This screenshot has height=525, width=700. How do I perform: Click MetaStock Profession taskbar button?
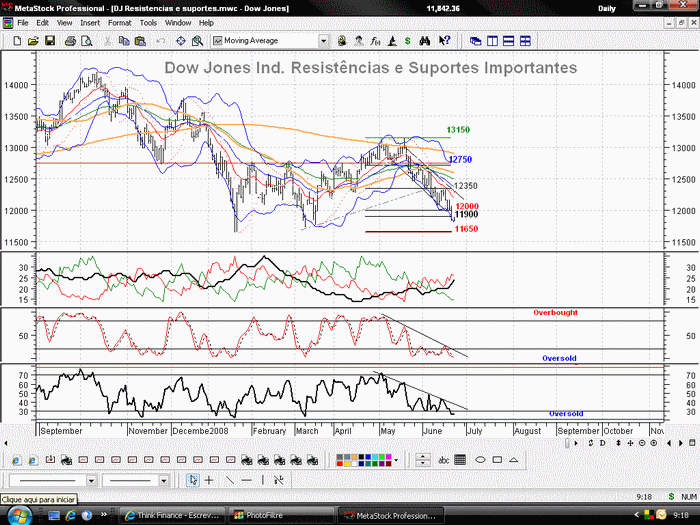[x=391, y=515]
